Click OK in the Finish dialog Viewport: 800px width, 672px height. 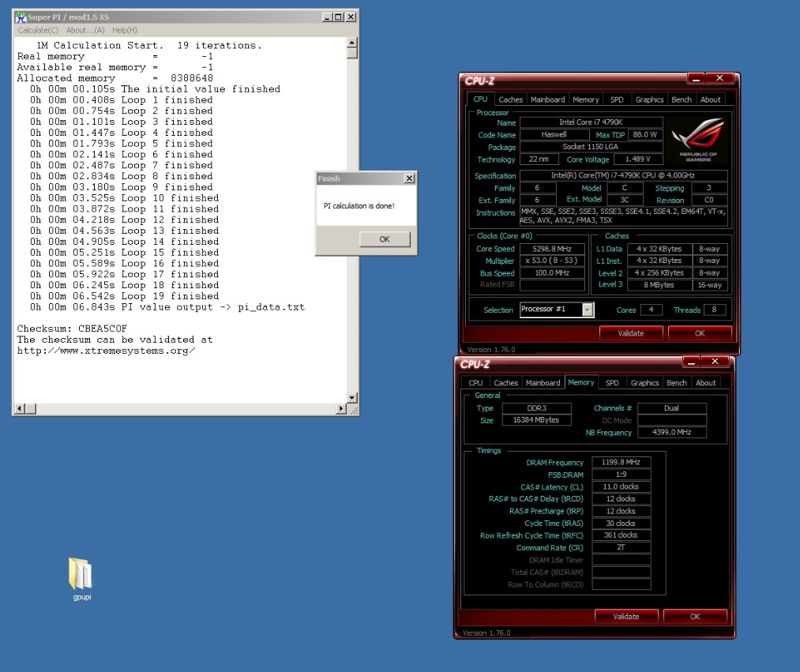click(385, 238)
